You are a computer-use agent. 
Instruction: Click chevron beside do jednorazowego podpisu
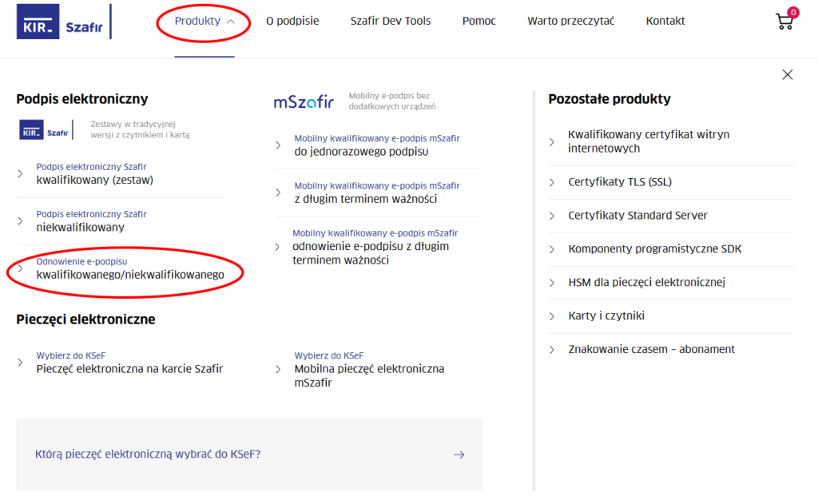278,145
